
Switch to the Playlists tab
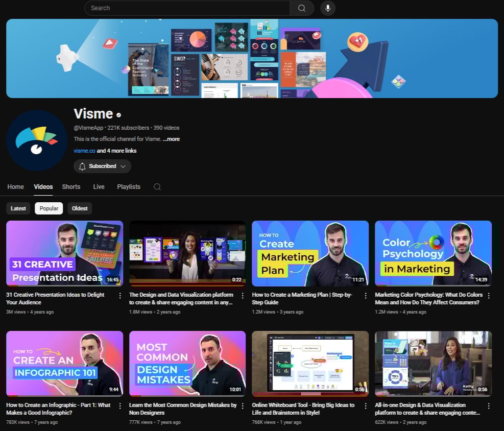[128, 187]
